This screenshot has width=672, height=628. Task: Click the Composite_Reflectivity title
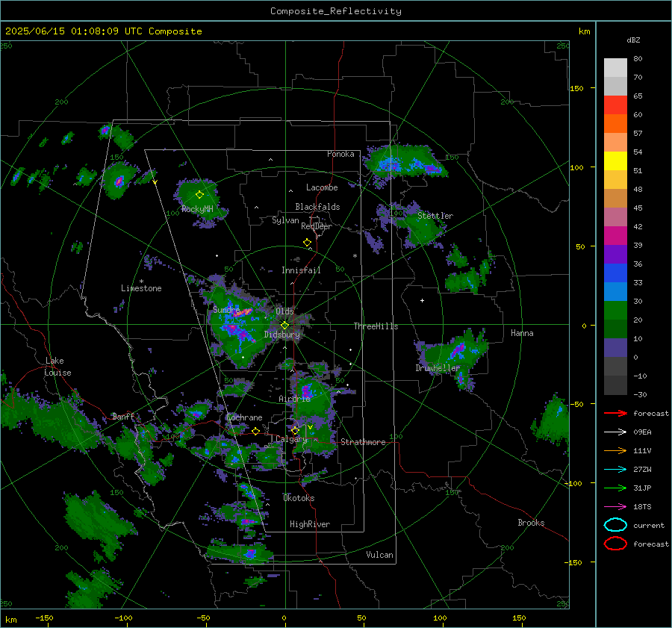(x=336, y=11)
